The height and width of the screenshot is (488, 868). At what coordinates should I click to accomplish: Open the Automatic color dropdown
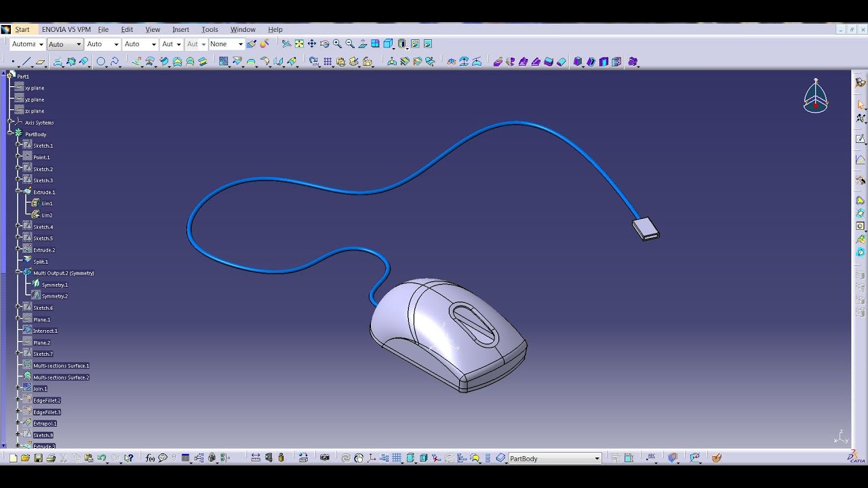28,44
